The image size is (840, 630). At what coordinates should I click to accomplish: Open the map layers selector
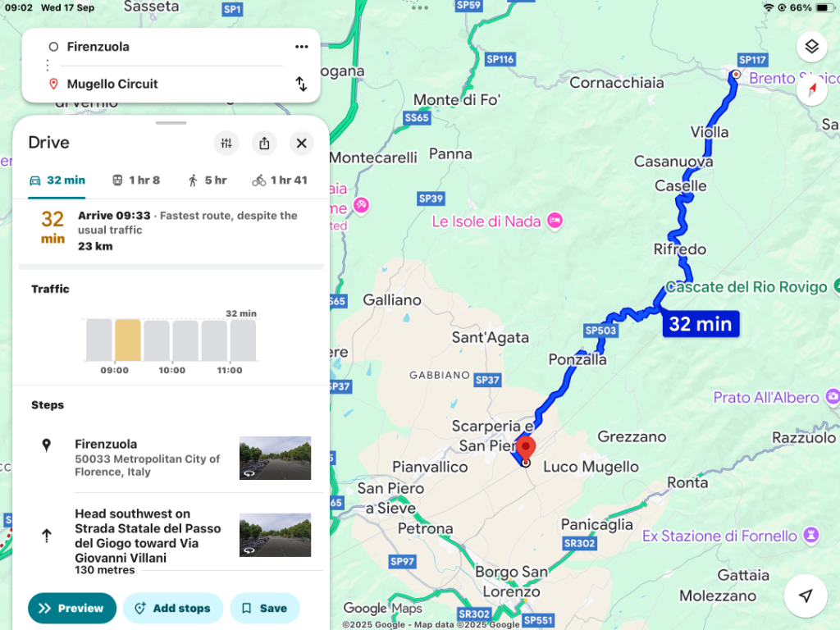click(811, 47)
